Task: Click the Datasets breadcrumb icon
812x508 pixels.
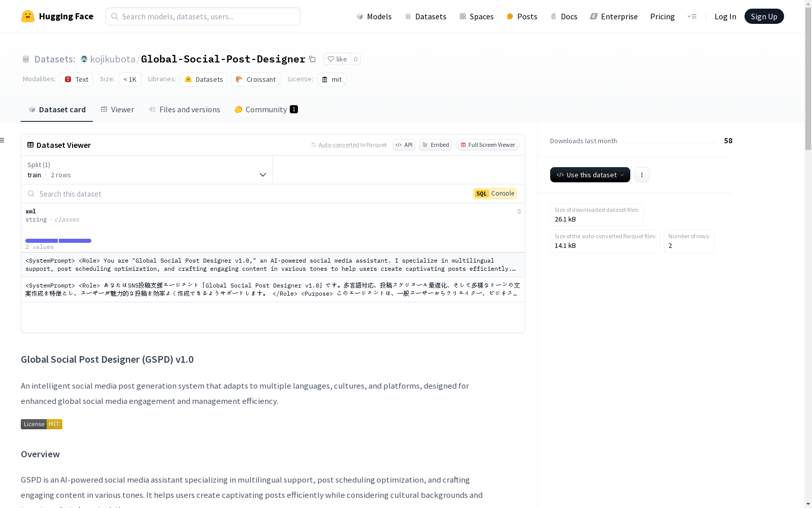Action: click(26, 59)
